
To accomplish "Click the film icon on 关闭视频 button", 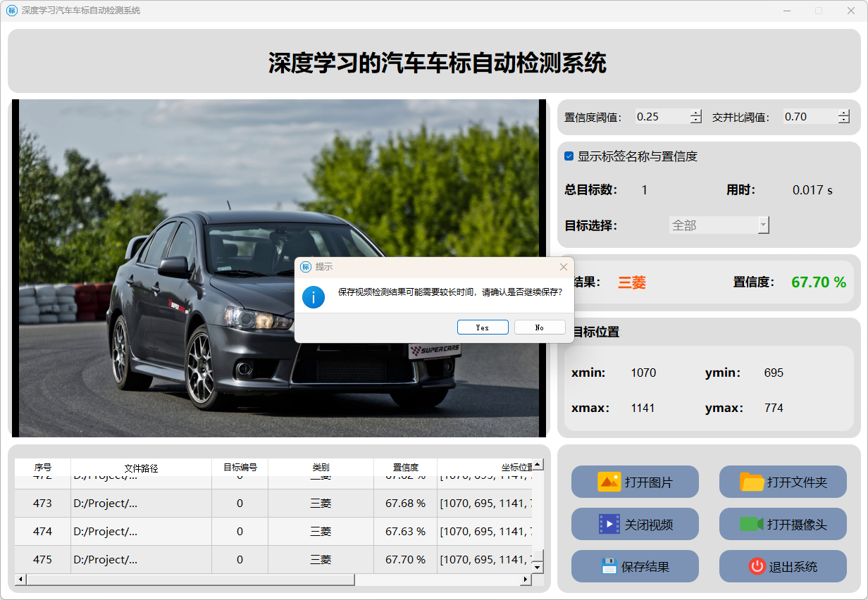I will point(609,524).
